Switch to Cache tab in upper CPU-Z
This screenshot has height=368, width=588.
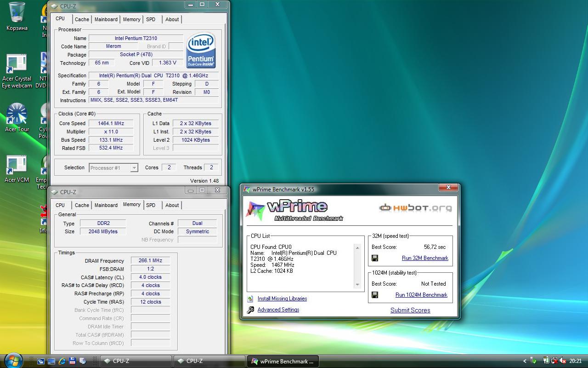(x=82, y=19)
